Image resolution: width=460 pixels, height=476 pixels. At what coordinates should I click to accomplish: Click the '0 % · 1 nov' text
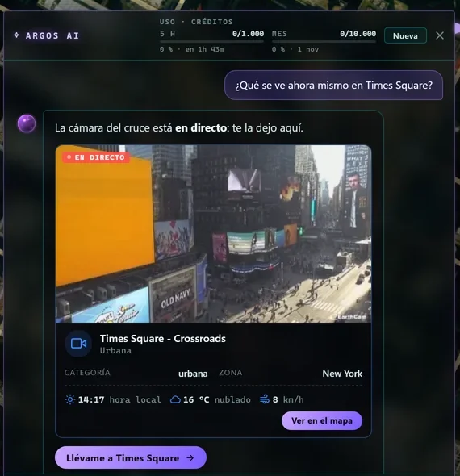click(x=295, y=49)
